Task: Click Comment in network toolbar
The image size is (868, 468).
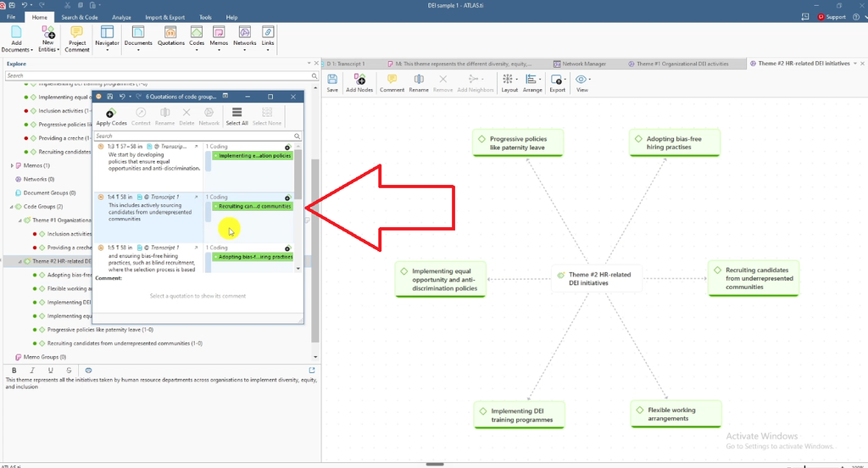Action: pyautogui.click(x=392, y=83)
